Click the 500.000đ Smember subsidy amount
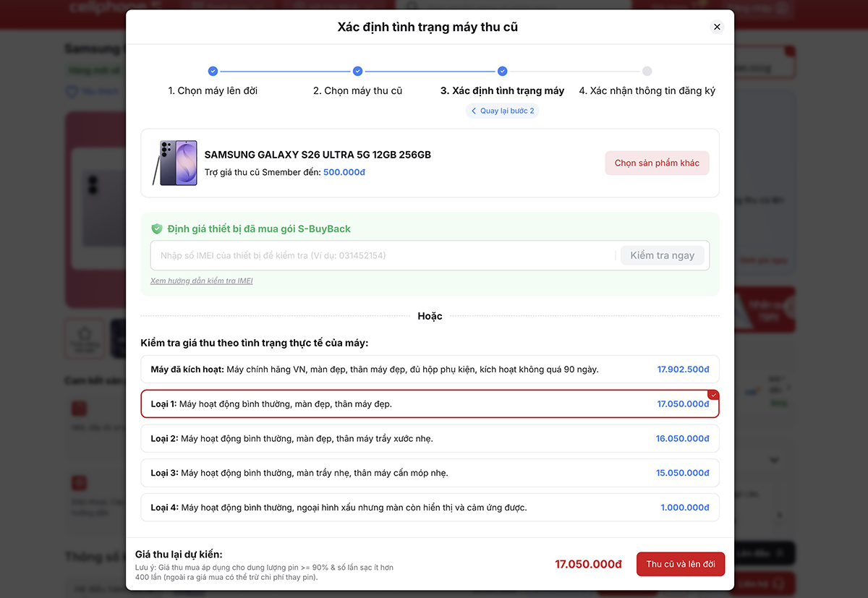 (x=344, y=172)
